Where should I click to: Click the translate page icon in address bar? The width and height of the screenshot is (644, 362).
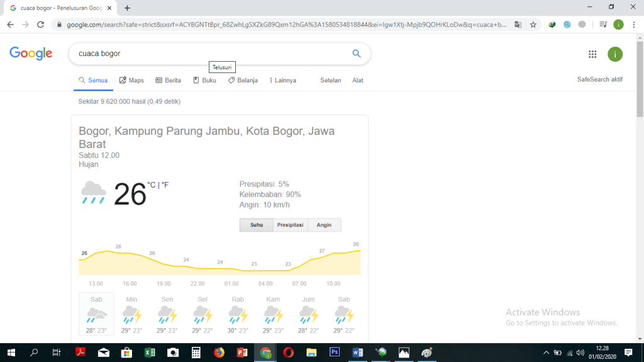tap(518, 25)
